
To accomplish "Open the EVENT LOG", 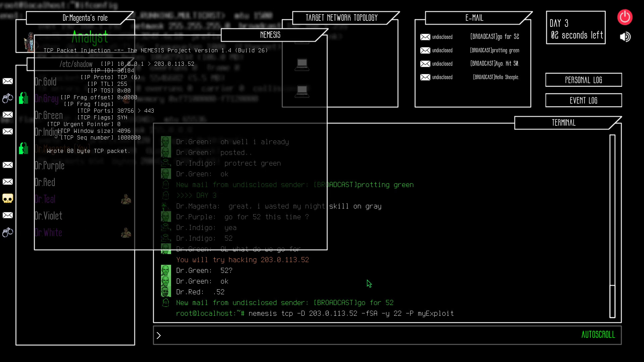I will (583, 100).
